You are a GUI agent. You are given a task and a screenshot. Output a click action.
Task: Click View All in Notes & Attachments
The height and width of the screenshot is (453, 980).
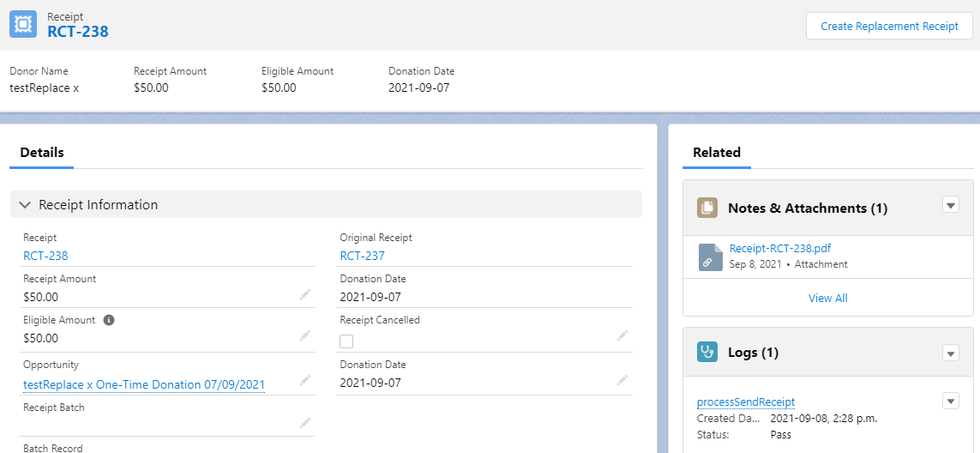[827, 298]
